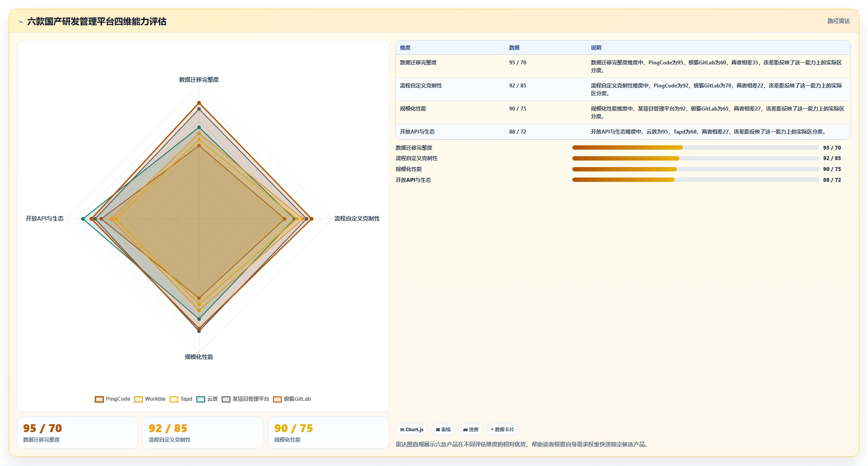Toggle Tapd legend swatch

(x=174, y=399)
